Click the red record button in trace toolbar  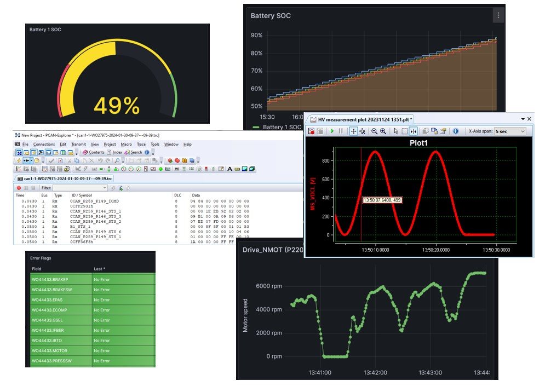(x=19, y=188)
